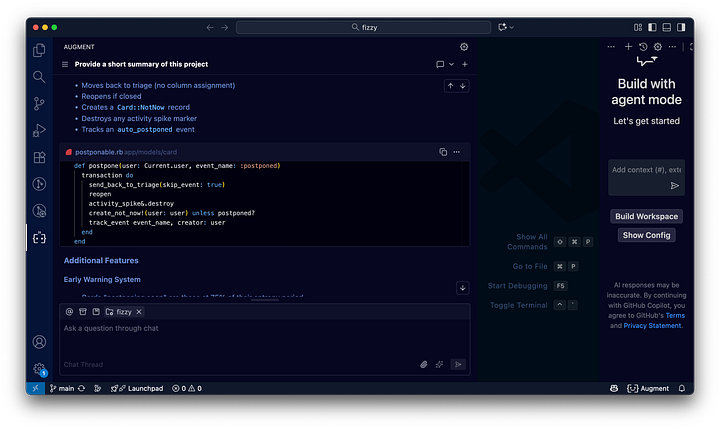The width and height of the screenshot is (720, 429).
Task: Open the Privacy Statement link
Action: point(652,326)
